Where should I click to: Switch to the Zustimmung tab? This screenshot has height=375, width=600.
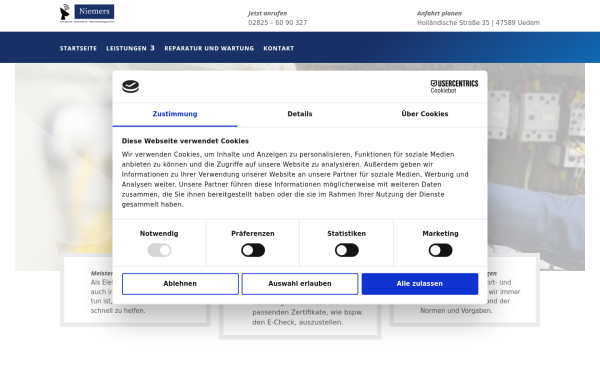pos(175,114)
